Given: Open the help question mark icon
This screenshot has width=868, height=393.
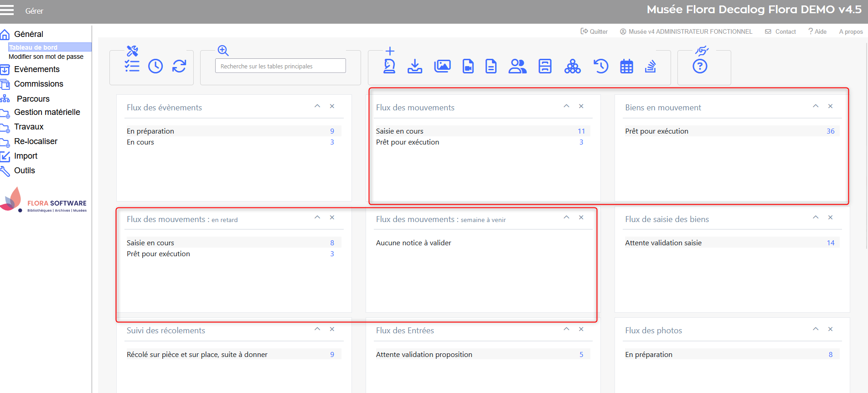Looking at the screenshot, I should (700, 67).
